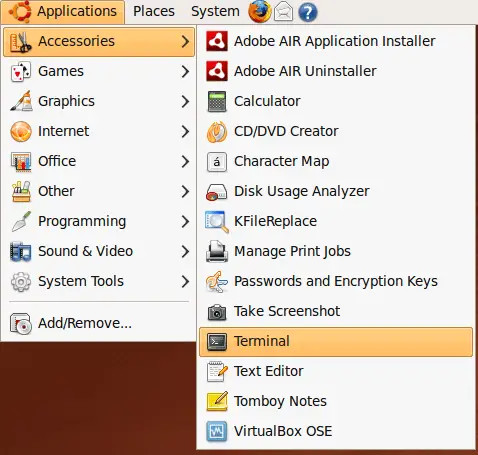Expand the Sound & Video submenu arrow
Image resolution: width=478 pixels, height=455 pixels.
coord(185,251)
